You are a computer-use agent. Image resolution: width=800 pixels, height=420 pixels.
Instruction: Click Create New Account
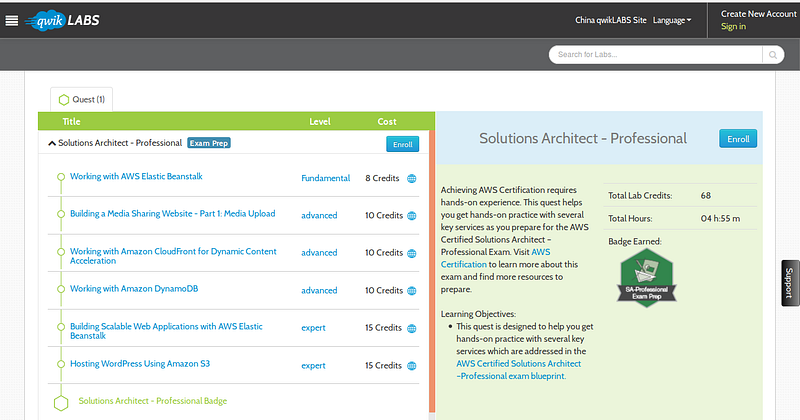tap(758, 14)
